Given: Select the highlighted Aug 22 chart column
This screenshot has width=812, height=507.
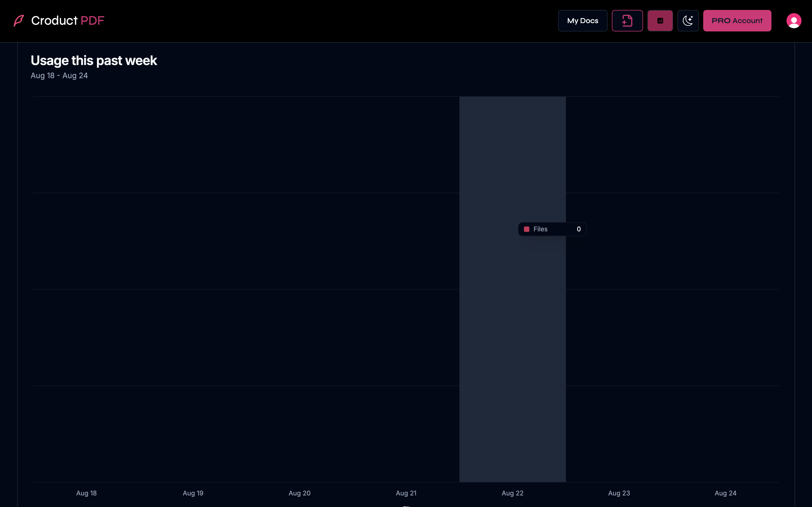Looking at the screenshot, I should [512, 335].
